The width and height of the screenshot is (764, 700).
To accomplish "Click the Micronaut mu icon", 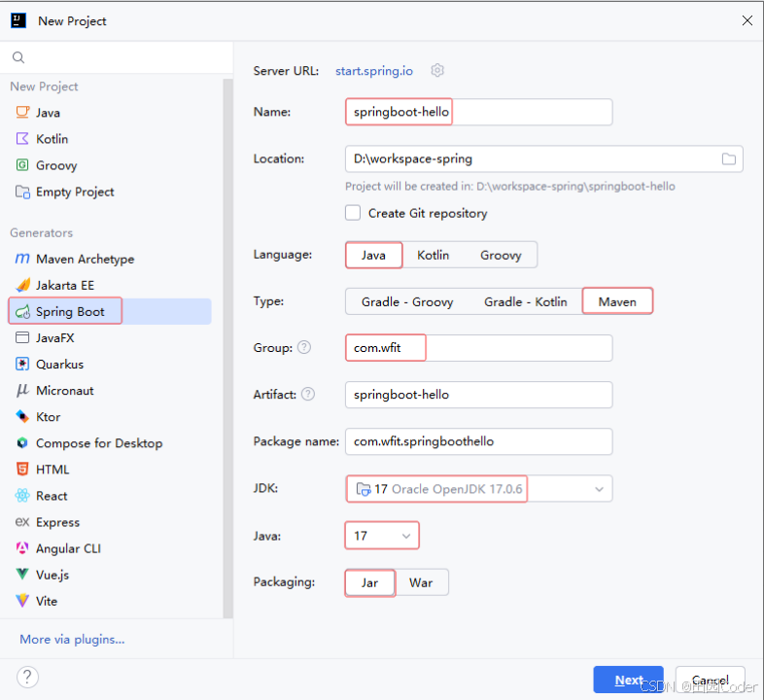I will (x=22, y=390).
